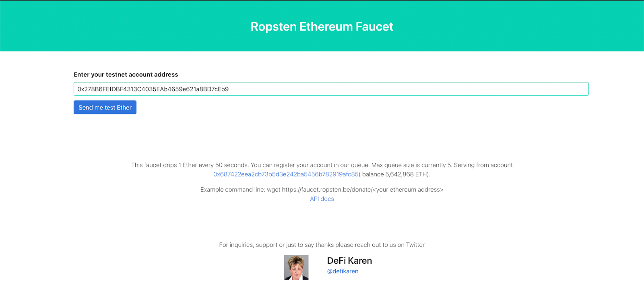The width and height of the screenshot is (644, 294).
Task: Click the testnet account address input field
Action: click(331, 89)
